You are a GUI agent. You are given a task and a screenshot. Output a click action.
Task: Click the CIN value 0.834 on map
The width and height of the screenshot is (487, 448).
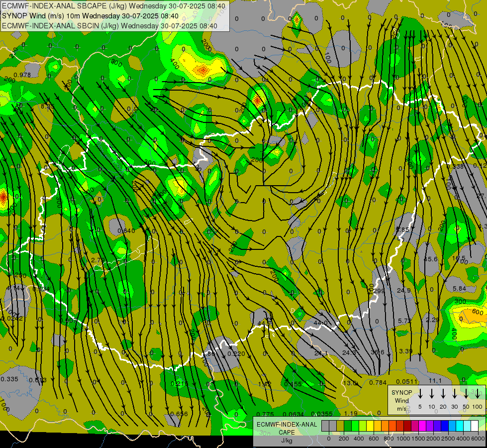(x=41, y=289)
